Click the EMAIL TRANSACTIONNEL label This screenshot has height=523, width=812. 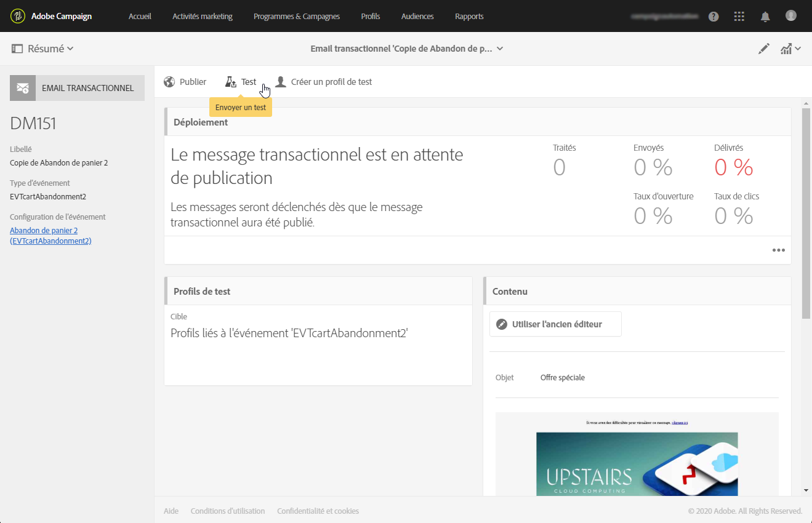[x=88, y=88]
